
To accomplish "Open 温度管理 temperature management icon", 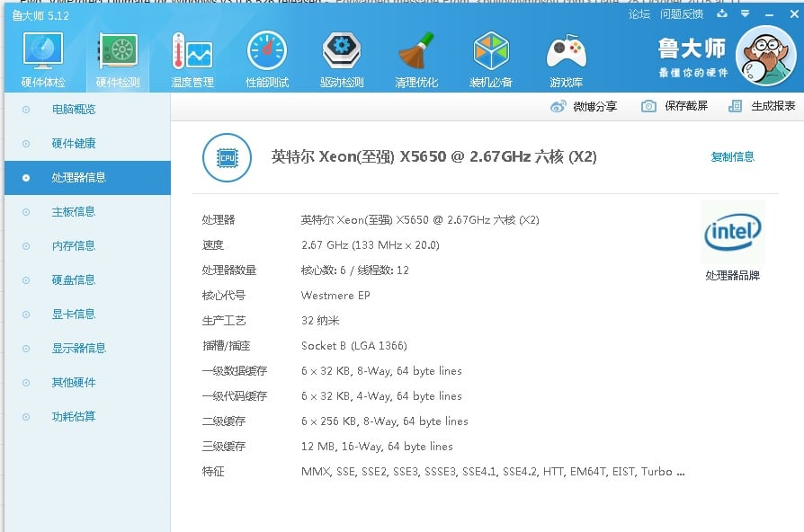I will [x=192, y=51].
